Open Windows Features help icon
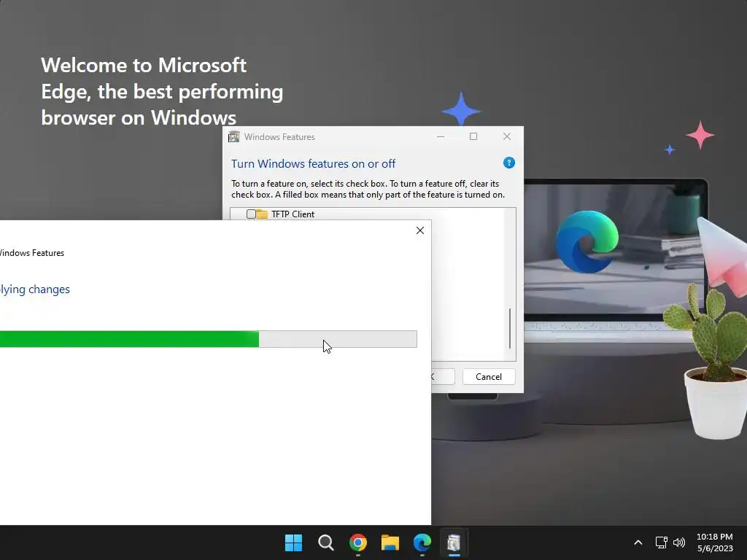Viewport: 747px width, 560px height. click(x=508, y=163)
